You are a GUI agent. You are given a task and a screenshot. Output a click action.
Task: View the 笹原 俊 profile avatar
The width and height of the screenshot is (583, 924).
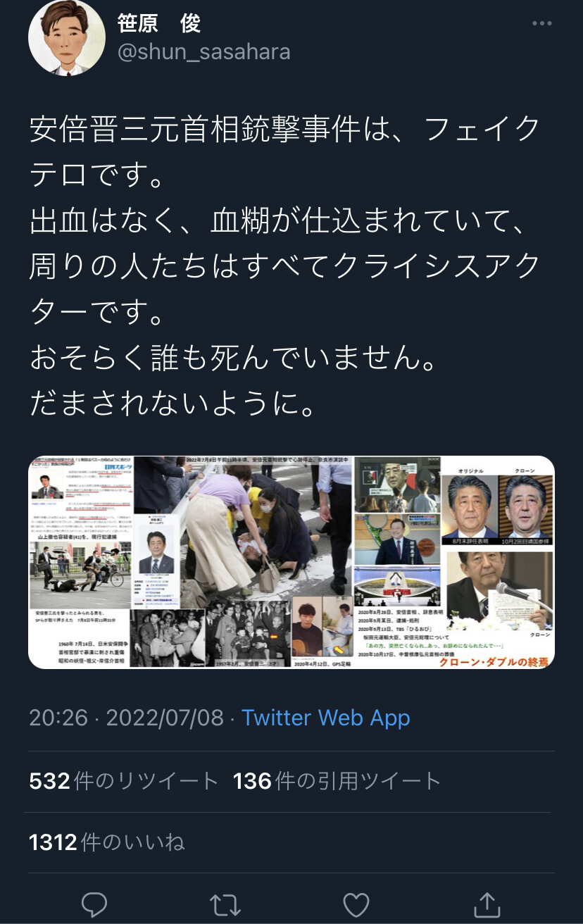click(66, 38)
